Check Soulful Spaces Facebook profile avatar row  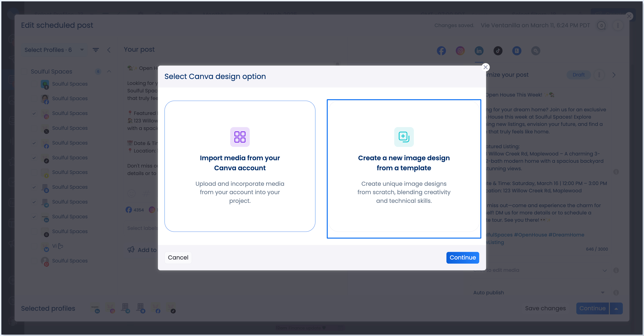point(34,99)
